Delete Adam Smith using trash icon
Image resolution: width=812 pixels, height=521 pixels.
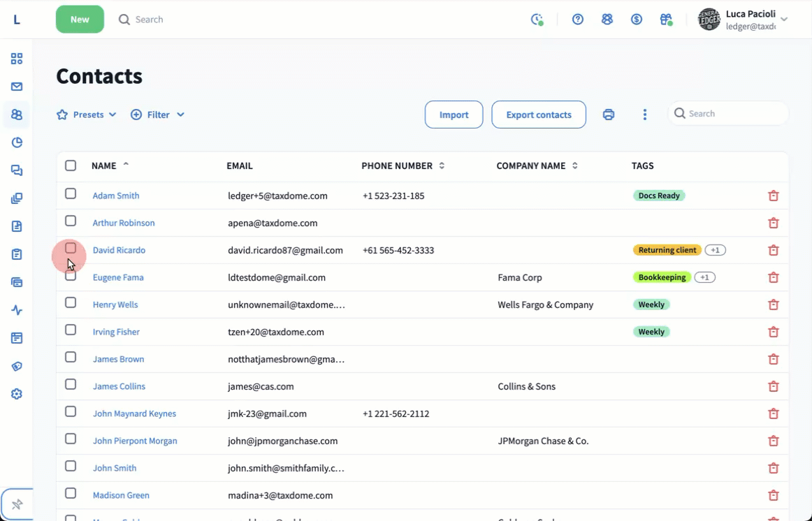(773, 196)
